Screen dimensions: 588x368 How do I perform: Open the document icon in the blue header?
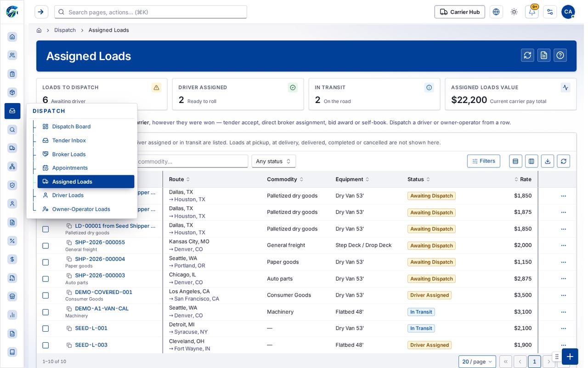pyautogui.click(x=544, y=55)
